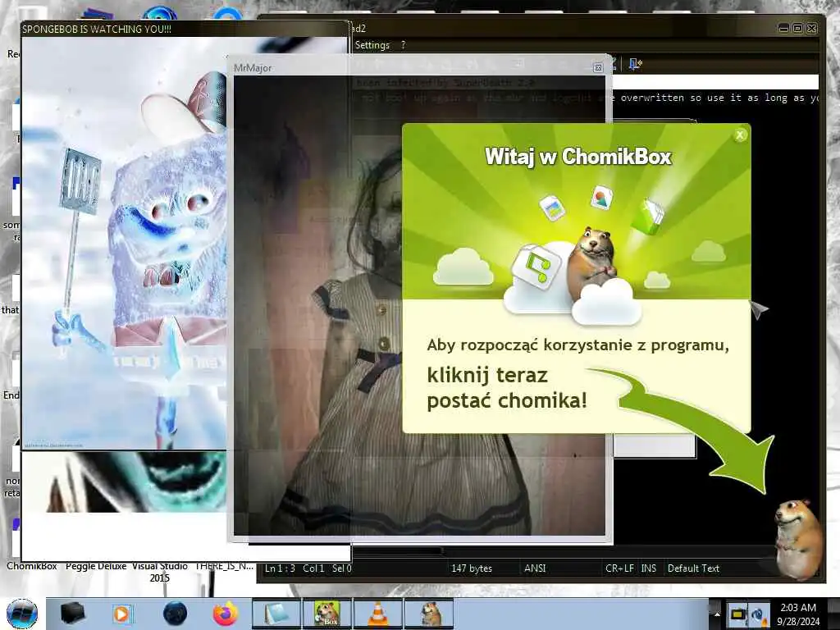This screenshot has width=840, height=630.
Task: Click the Default Text scheme status entry
Action: [x=693, y=568]
